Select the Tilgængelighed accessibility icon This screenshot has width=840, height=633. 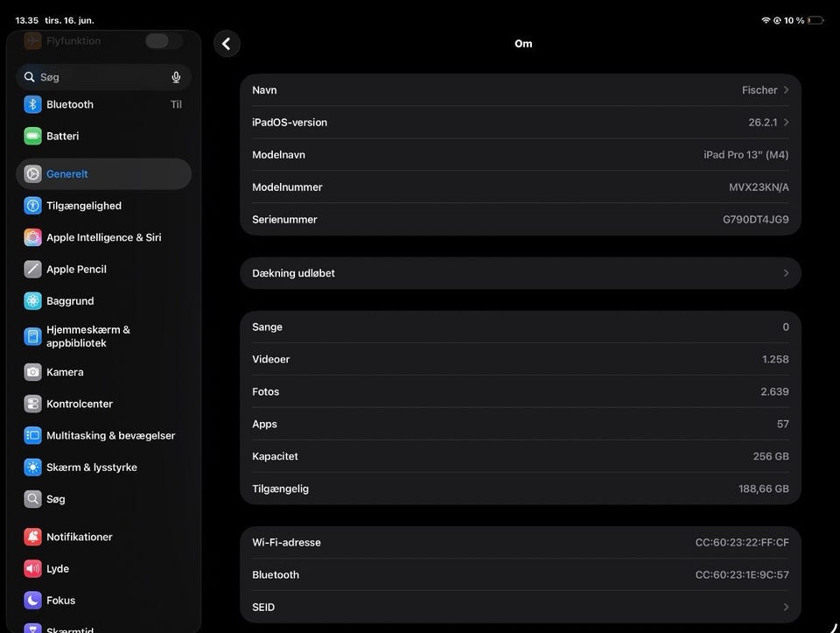(x=32, y=206)
